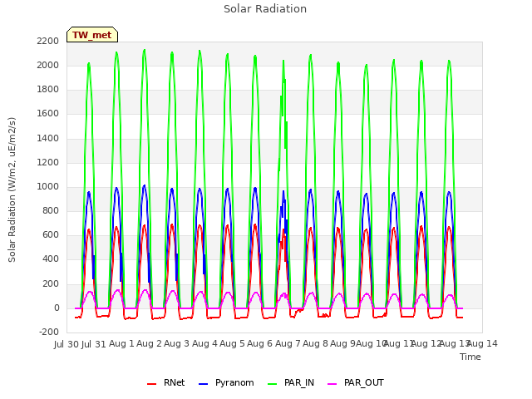Click the blue Pyranom legend color marker
The image size is (532, 399).
[203, 384]
